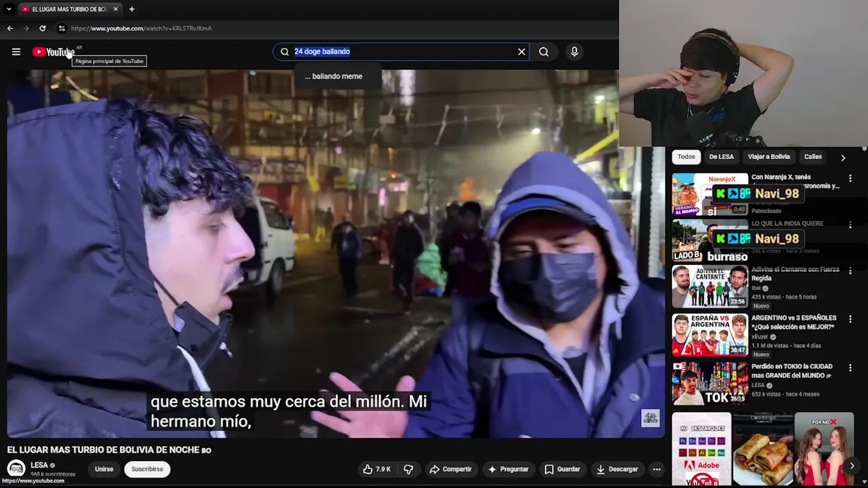Image resolution: width=868 pixels, height=488 pixels.
Task: Open the food rolls Shorts thumbnail
Action: click(x=763, y=449)
